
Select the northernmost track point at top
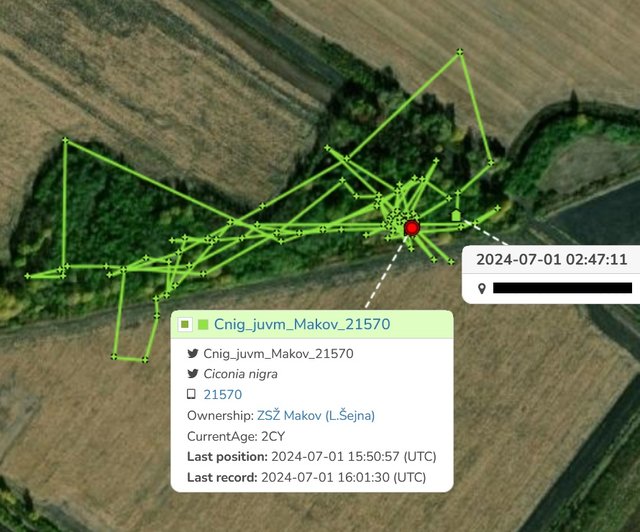point(460,51)
